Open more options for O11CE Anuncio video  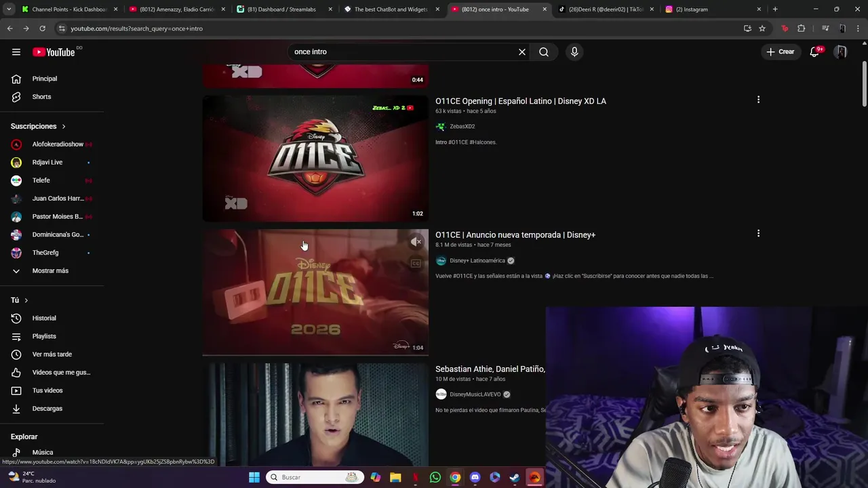[758, 234]
